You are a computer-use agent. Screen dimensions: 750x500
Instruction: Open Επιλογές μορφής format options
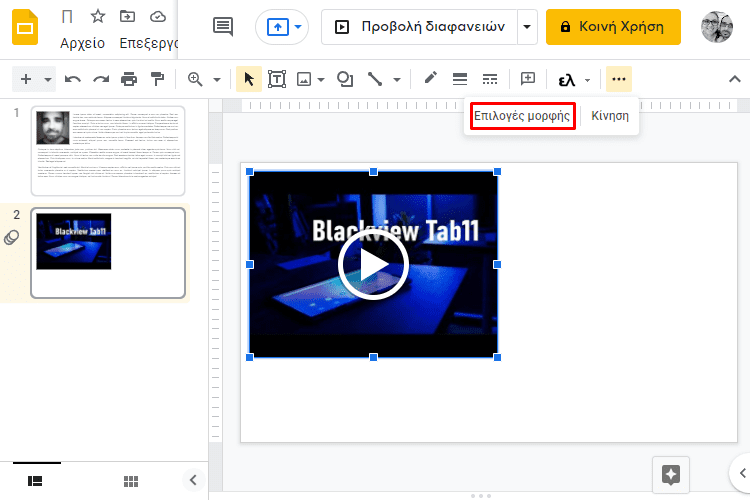(x=522, y=116)
